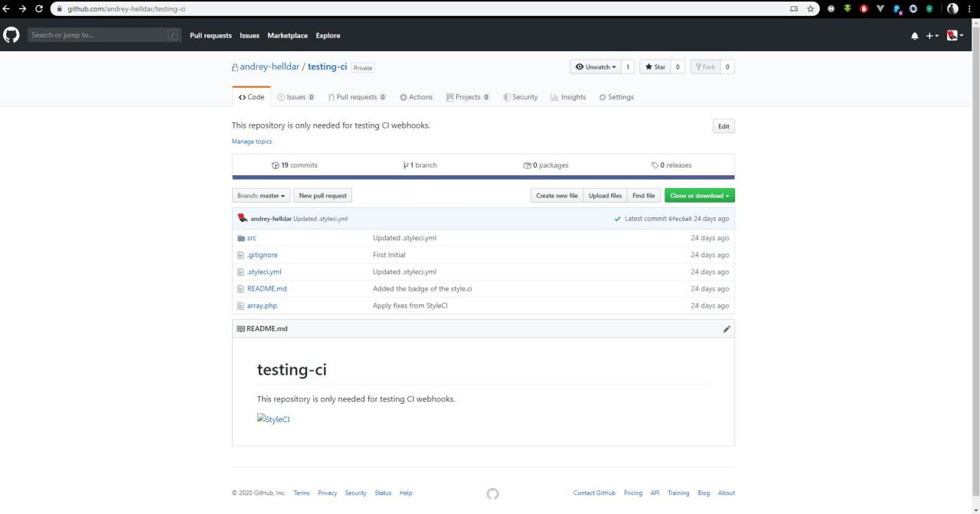Open the footer Blog link
Image resolution: width=980 pixels, height=514 pixels.
point(704,493)
